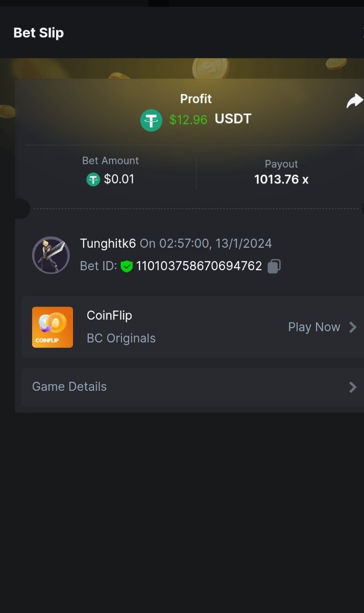Click the $12.96 profit amount
Image resolution: width=364 pixels, height=613 pixels.
click(x=188, y=120)
